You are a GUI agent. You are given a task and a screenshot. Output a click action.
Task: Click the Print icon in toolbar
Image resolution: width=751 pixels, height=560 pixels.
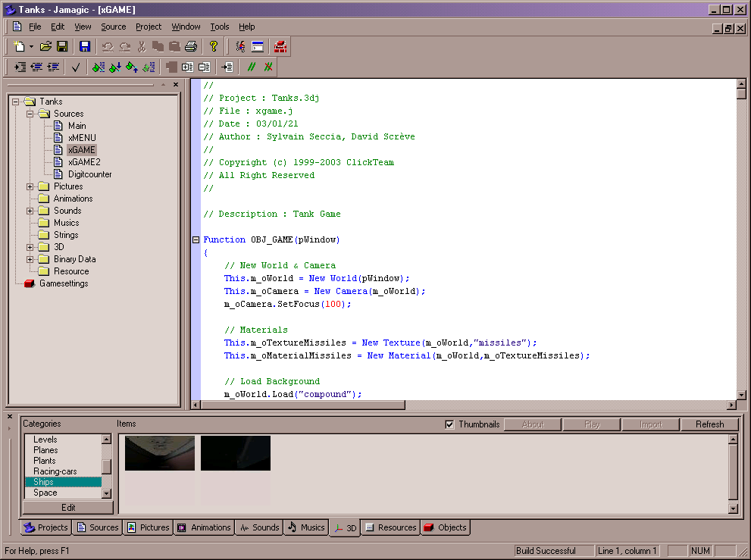191,47
